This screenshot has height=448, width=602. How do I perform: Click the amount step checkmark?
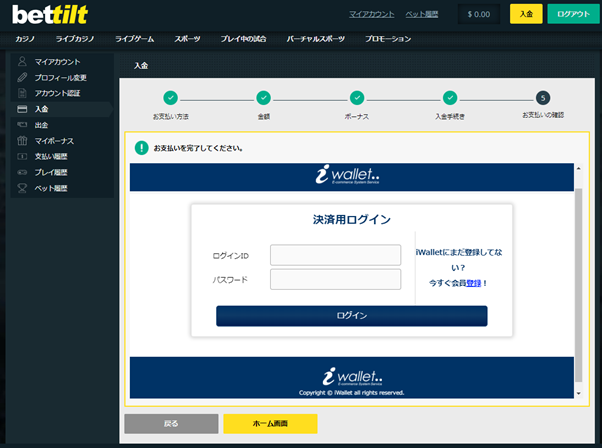[x=263, y=98]
